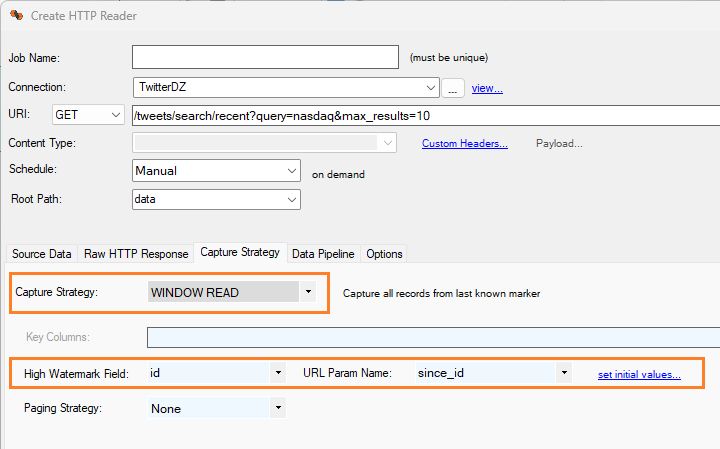
Task: Expand the Schedule dropdown set to Manual
Action: coord(216,172)
